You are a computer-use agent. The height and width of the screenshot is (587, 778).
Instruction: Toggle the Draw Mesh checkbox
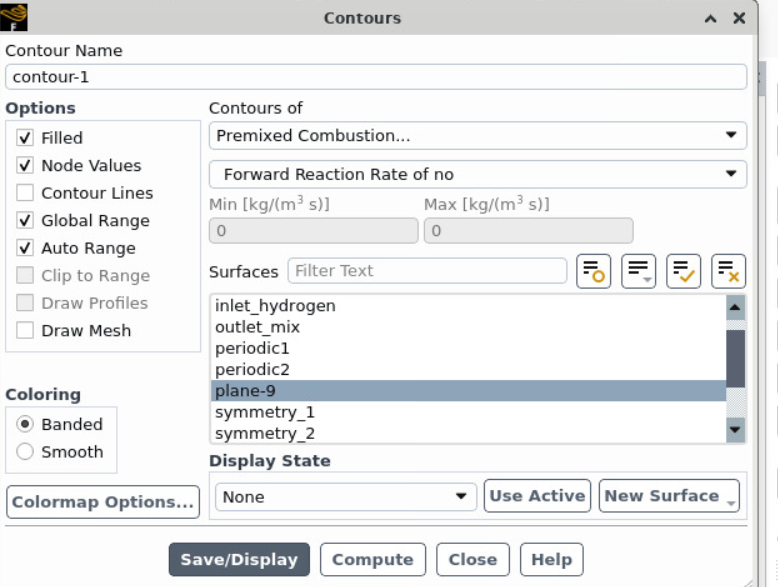[26, 331]
